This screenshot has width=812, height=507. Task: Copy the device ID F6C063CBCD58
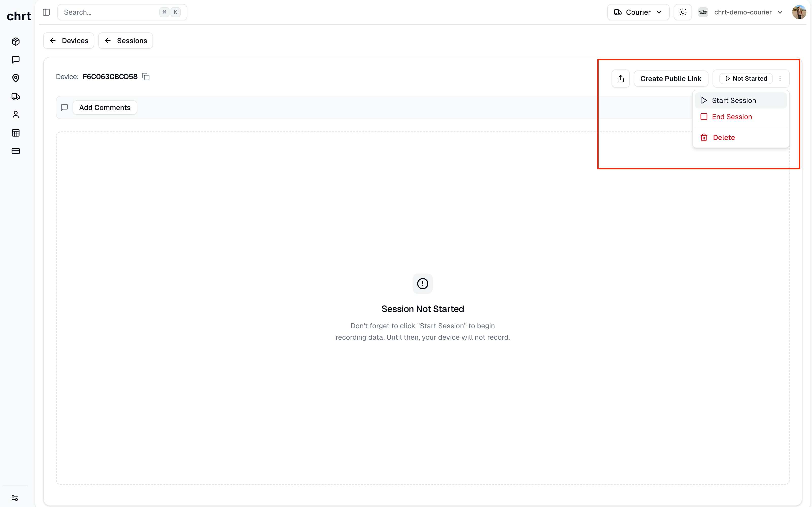point(146,77)
